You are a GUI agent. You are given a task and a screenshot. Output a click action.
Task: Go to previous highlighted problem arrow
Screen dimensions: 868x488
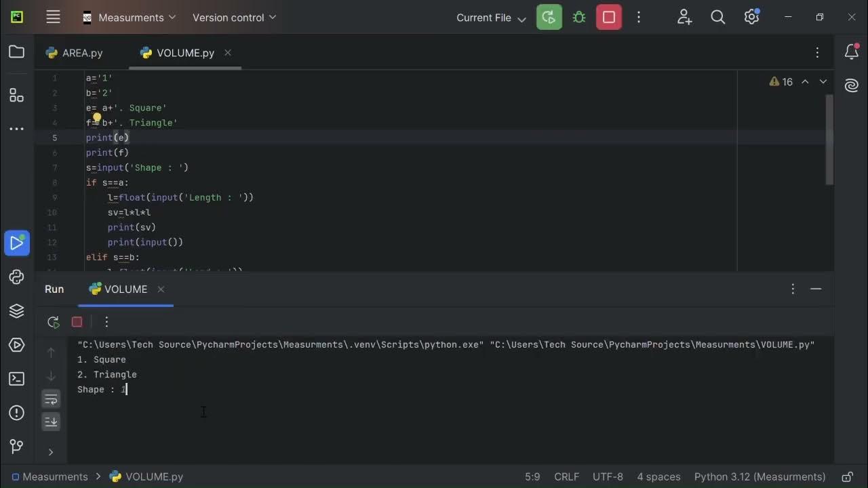(805, 82)
